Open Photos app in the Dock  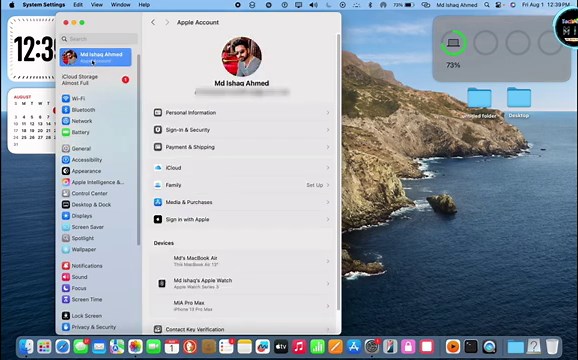coord(135,346)
